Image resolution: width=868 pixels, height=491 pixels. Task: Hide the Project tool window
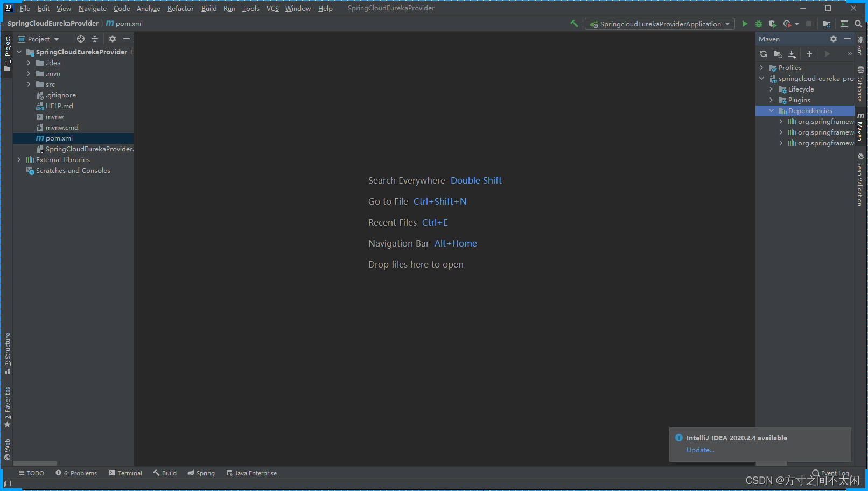pos(127,39)
